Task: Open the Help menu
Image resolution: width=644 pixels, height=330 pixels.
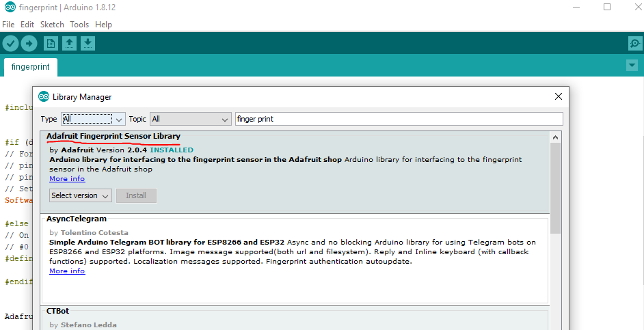Action: pos(103,25)
